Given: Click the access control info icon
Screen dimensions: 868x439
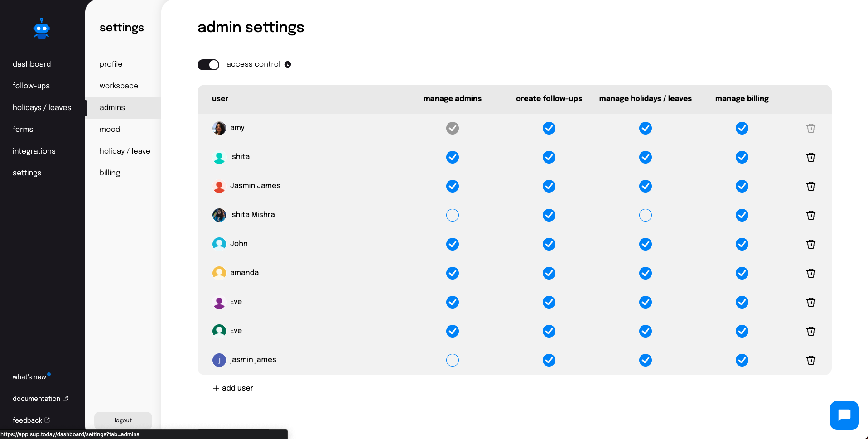Looking at the screenshot, I should pos(288,64).
